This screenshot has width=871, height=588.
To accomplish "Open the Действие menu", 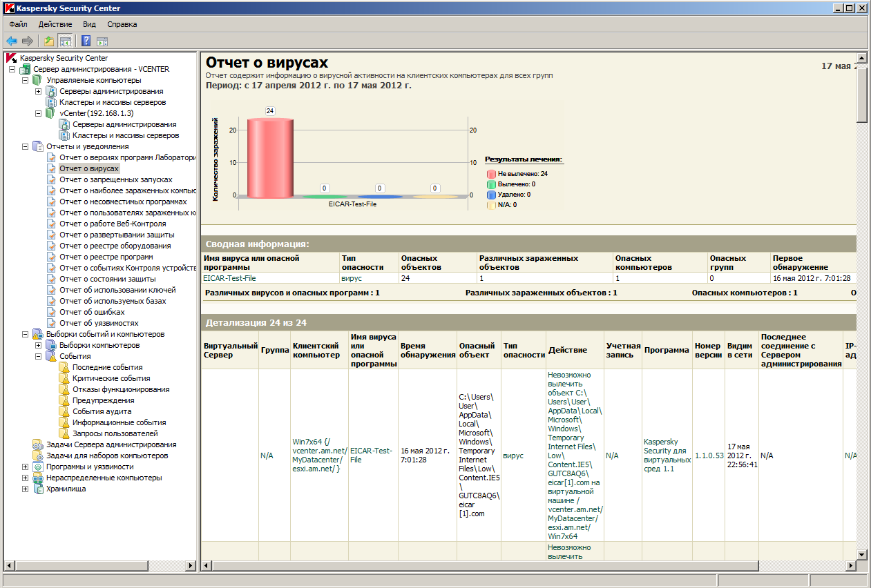I will pyautogui.click(x=55, y=24).
